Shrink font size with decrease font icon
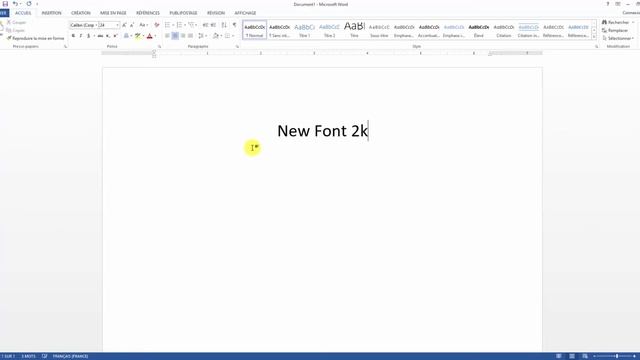 (x=132, y=25)
